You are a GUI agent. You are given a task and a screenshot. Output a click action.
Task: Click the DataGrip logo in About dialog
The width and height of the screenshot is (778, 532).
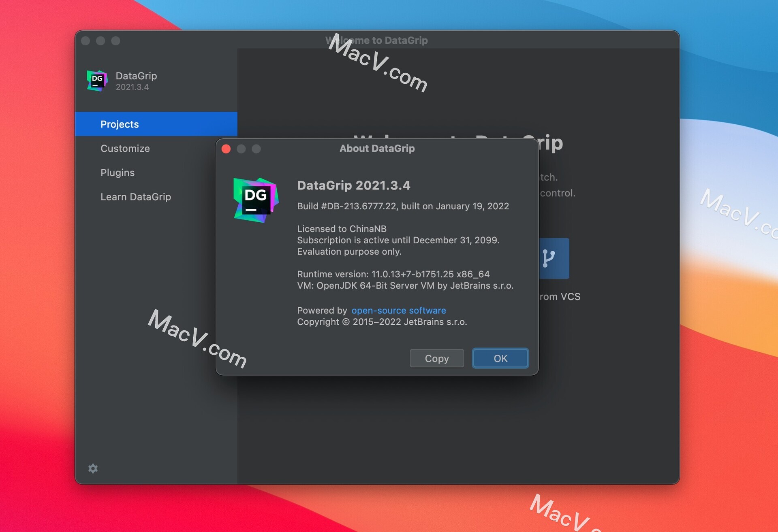click(x=256, y=200)
